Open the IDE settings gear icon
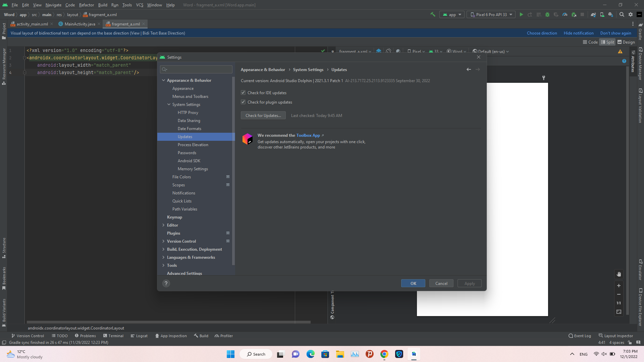 coord(631,14)
